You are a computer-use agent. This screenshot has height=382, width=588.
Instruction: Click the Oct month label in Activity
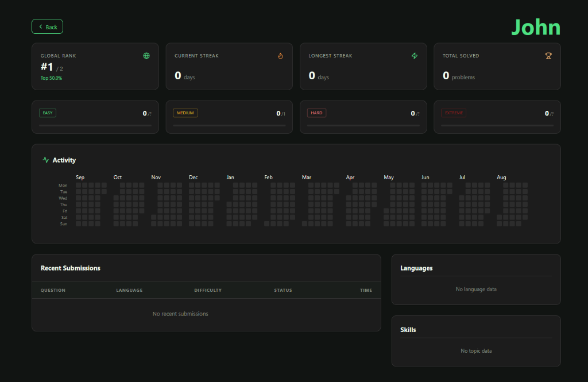118,177
